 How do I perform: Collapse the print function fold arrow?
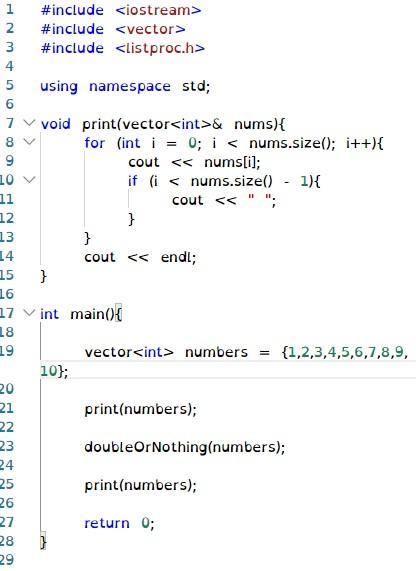pos(29,123)
